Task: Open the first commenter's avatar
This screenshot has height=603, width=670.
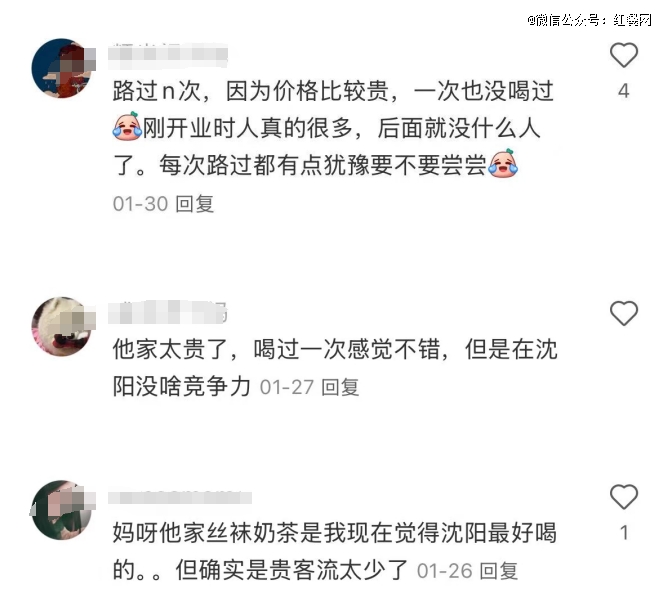Action: pos(62,68)
